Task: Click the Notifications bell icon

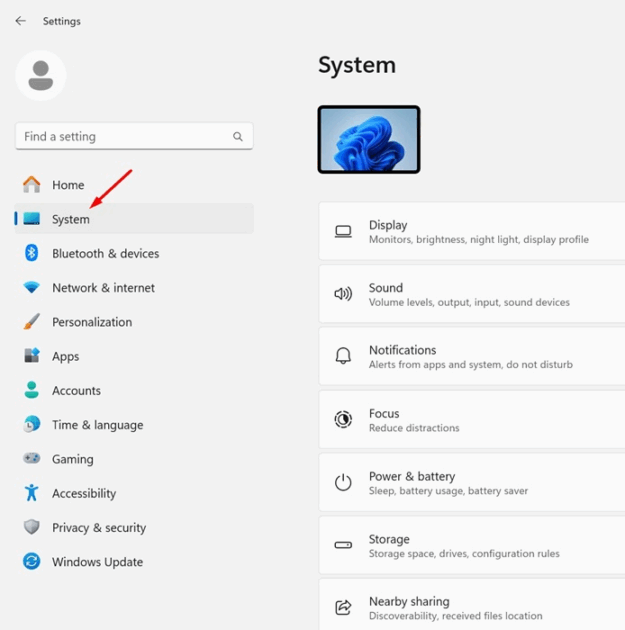Action: [343, 356]
